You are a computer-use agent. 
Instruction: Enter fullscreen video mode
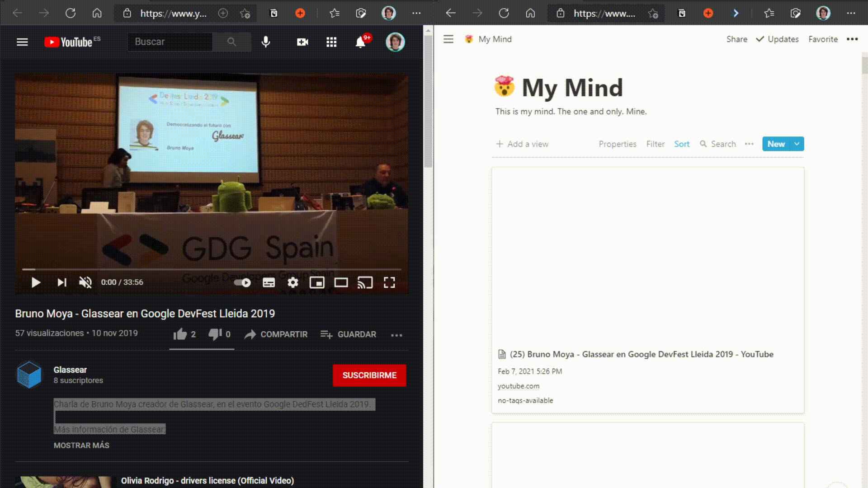tap(389, 282)
